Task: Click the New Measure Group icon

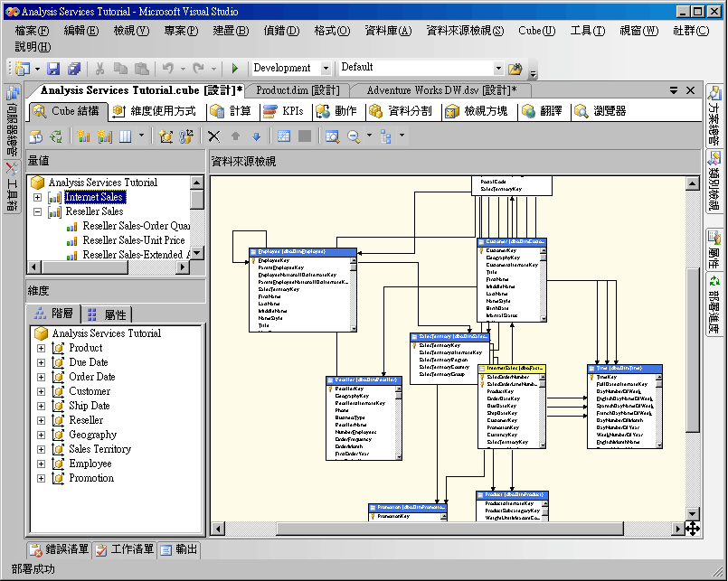Action: click(x=105, y=136)
